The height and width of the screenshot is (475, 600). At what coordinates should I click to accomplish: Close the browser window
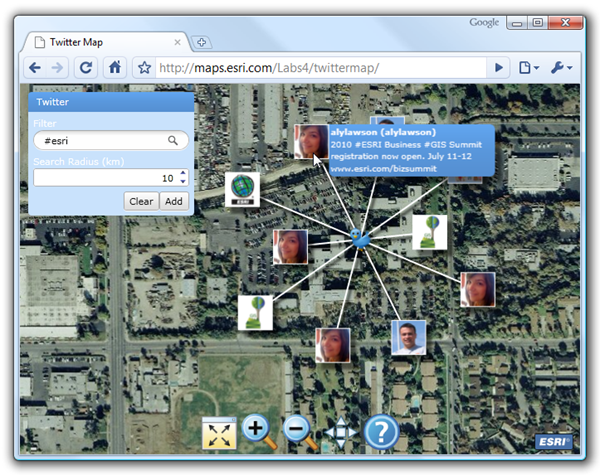pyautogui.click(x=565, y=23)
